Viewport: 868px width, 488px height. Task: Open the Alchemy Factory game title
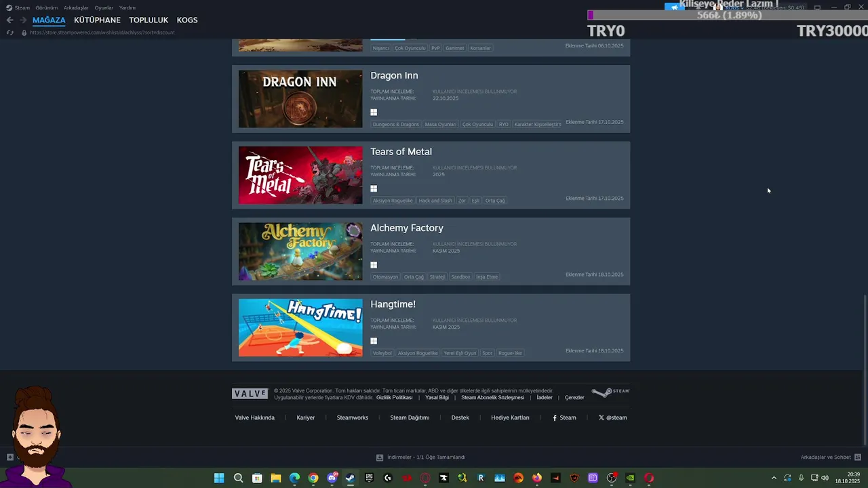coord(407,228)
